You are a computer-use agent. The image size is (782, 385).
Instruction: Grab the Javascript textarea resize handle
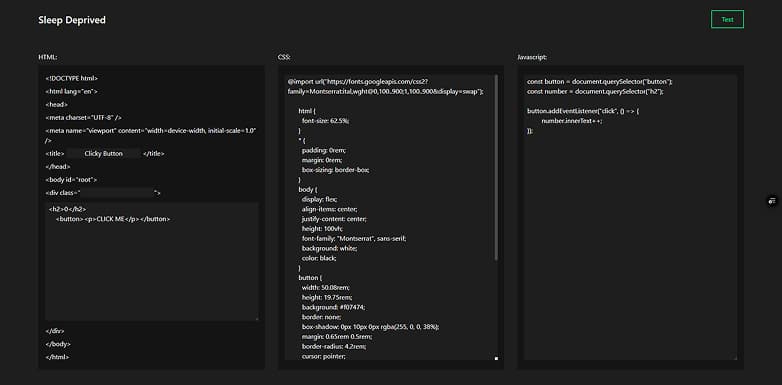[x=735, y=358]
